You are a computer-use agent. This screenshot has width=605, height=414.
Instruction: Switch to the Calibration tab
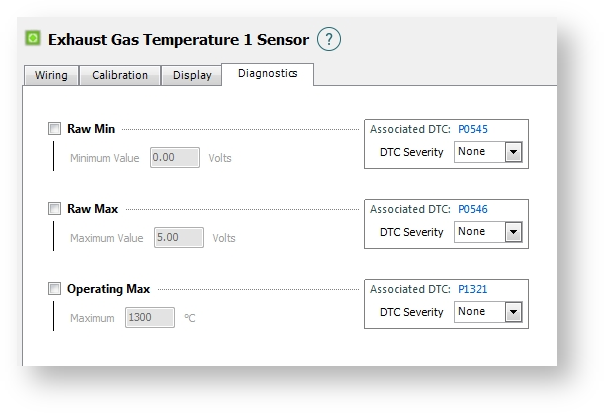pos(120,75)
